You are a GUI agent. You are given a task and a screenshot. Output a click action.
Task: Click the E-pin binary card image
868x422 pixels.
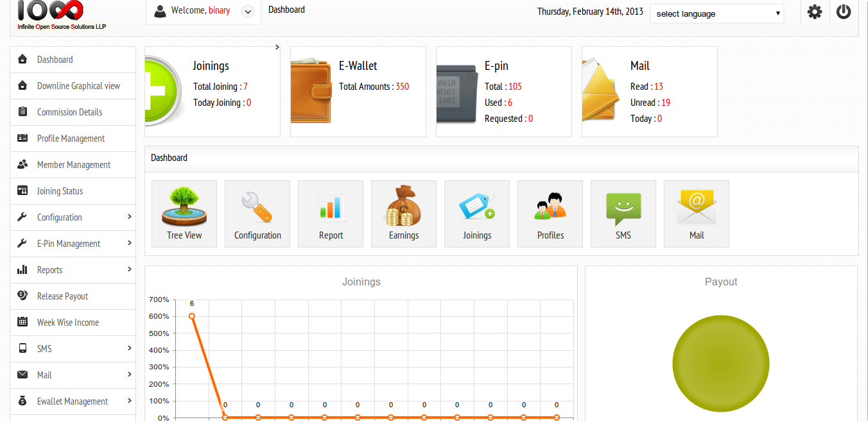point(457,95)
